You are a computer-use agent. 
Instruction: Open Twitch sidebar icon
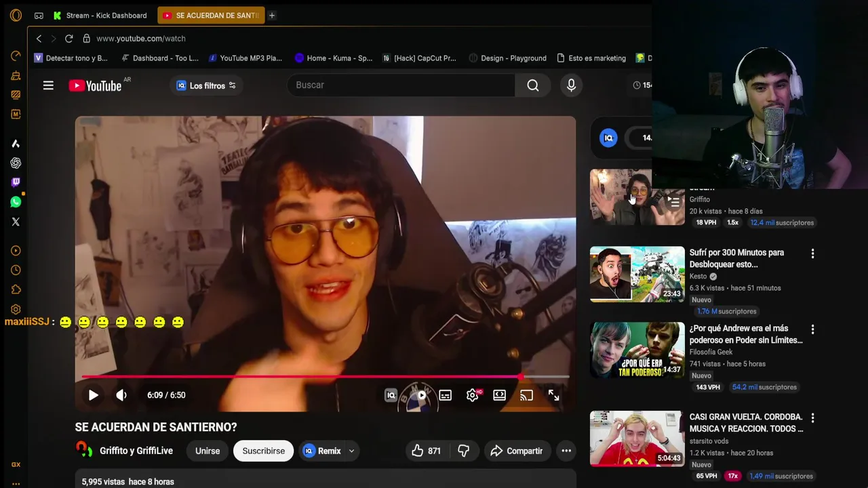point(16,182)
